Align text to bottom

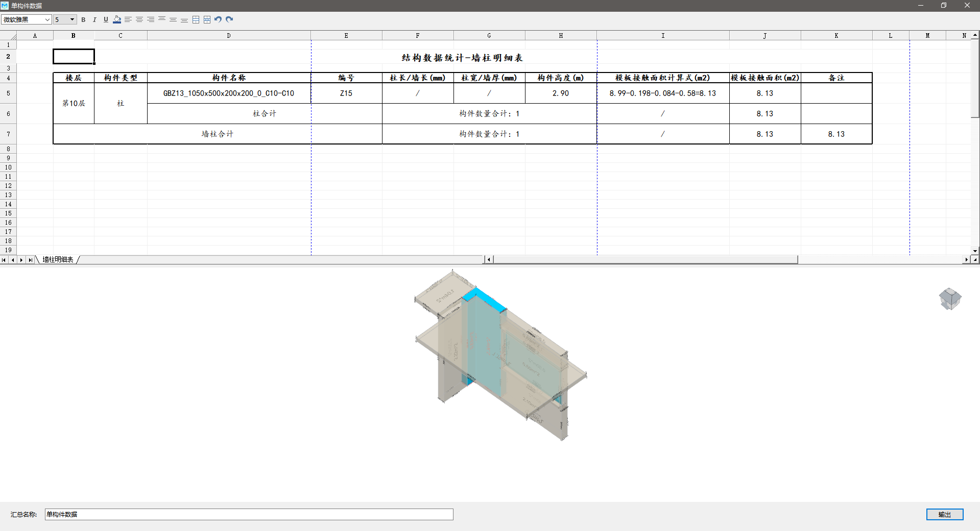coord(184,19)
